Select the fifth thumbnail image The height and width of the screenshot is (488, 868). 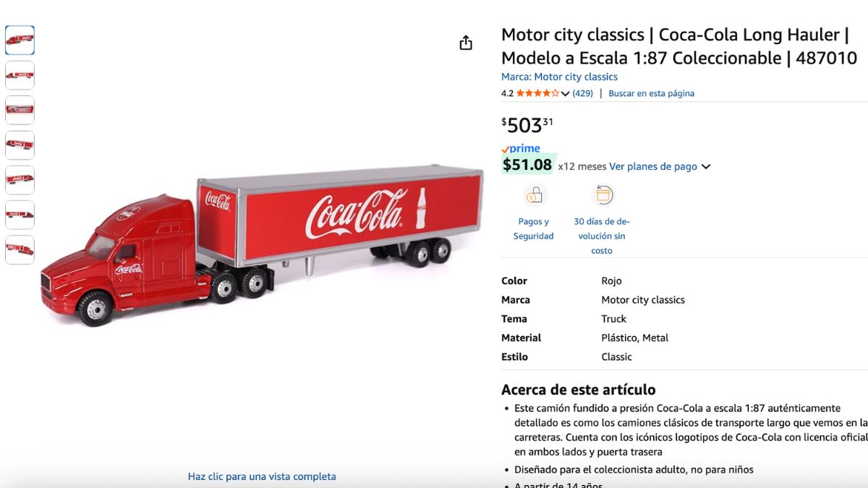pos(20,179)
